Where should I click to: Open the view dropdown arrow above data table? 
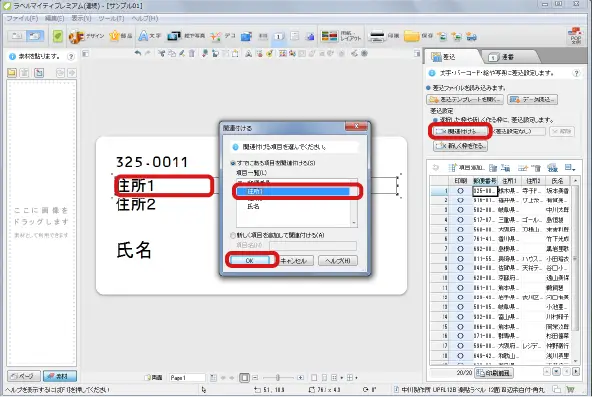pyautogui.click(x=570, y=168)
